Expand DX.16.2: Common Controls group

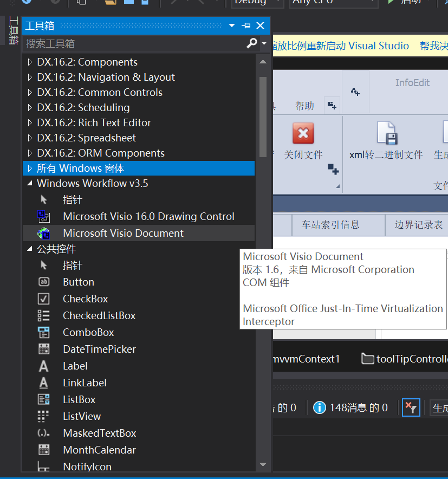30,92
